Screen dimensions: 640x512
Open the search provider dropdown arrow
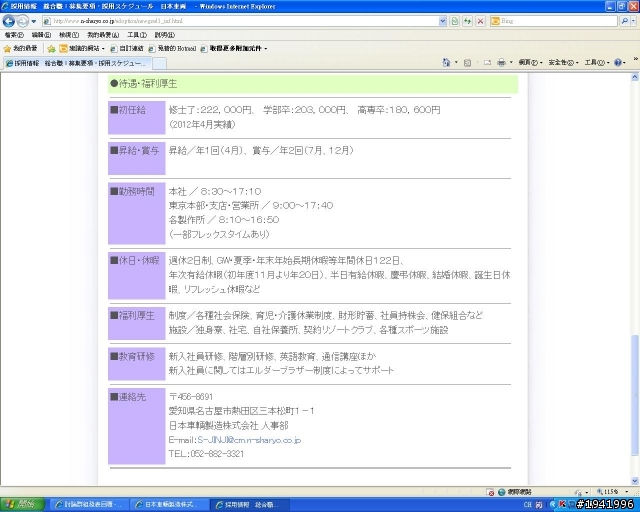pyautogui.click(x=633, y=21)
